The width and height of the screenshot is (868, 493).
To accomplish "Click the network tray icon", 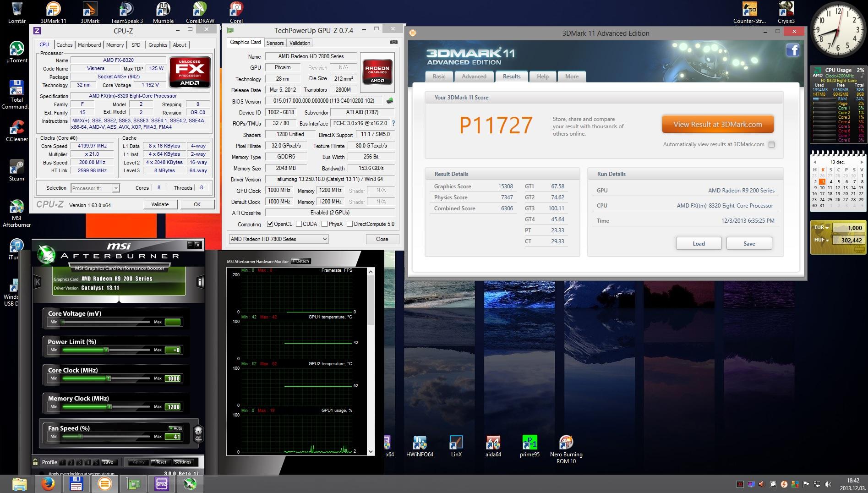I will coord(817,484).
